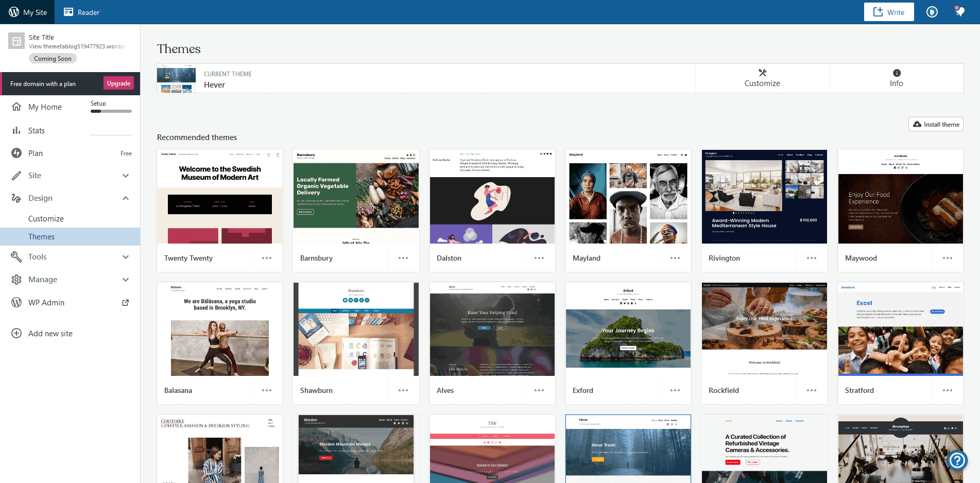This screenshot has width=980, height=483.
Task: Open My Site from the top bar
Action: pos(27,11)
